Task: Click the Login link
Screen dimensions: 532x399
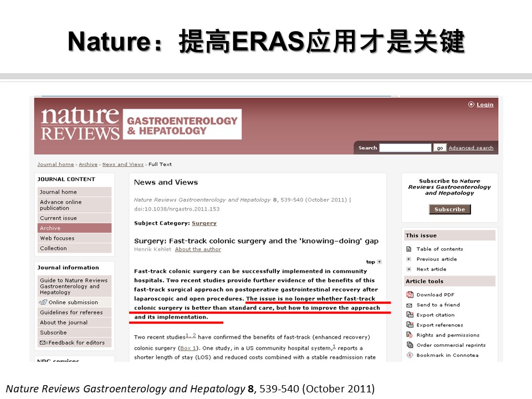Action: pos(485,105)
